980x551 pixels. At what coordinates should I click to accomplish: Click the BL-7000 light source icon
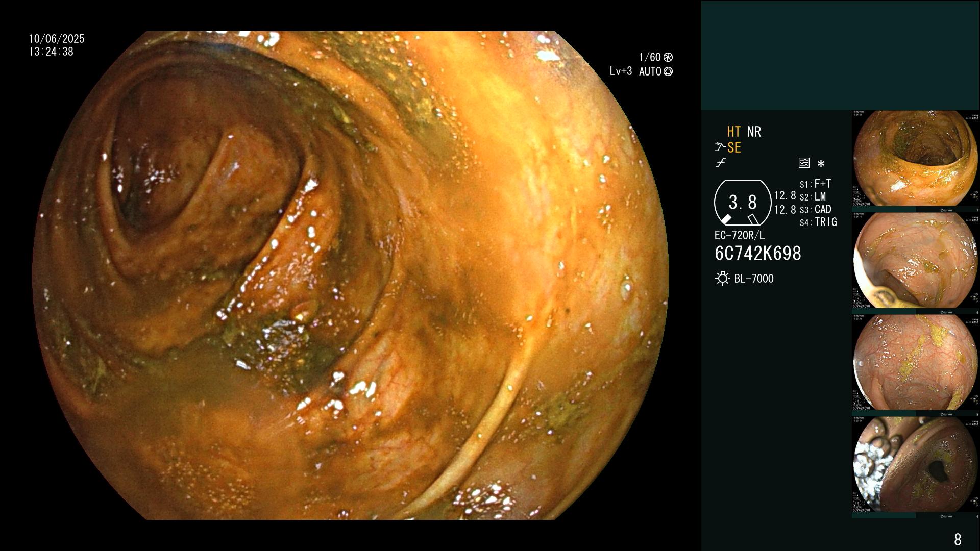722,279
